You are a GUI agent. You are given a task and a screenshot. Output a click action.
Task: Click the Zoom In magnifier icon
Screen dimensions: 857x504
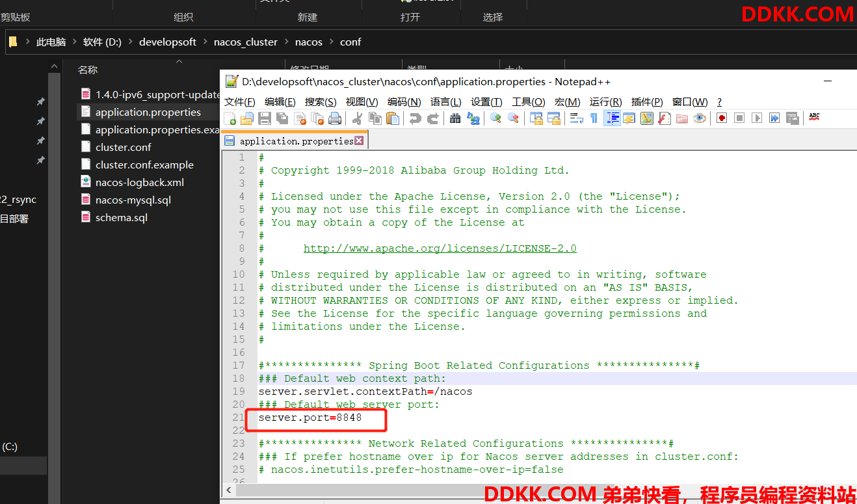[x=495, y=118]
